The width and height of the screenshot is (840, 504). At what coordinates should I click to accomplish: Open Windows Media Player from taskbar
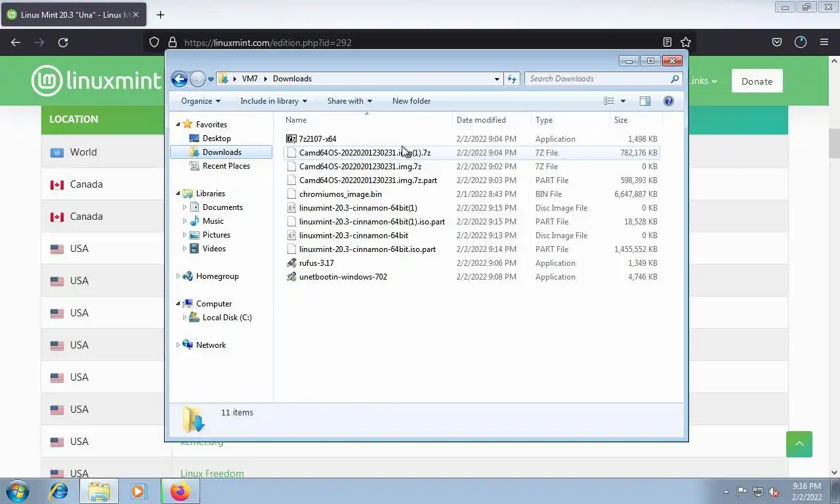138,491
